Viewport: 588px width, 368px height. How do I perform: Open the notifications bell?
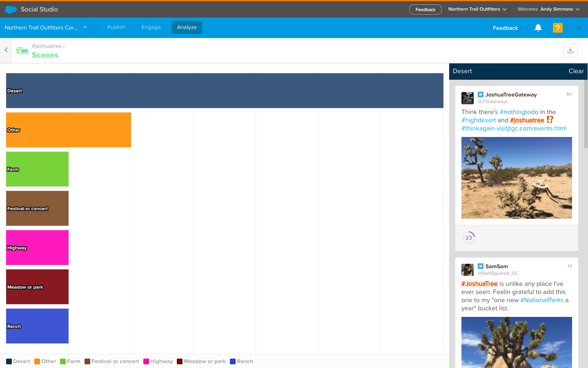538,28
